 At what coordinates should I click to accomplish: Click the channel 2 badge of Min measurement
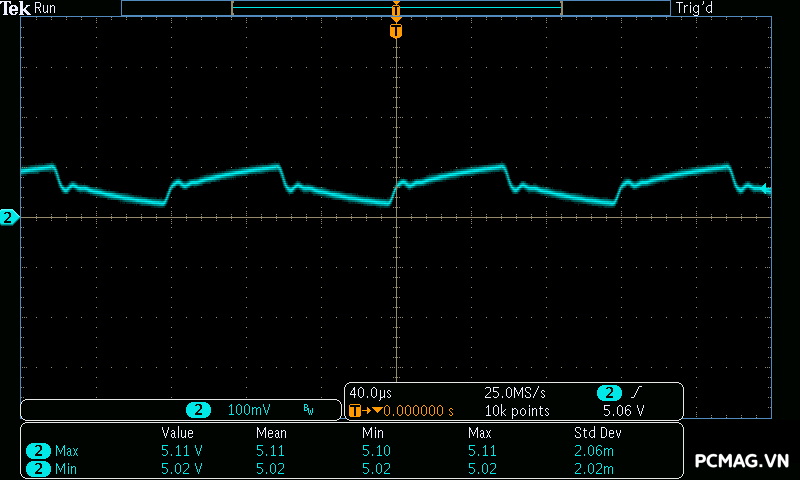(x=38, y=467)
